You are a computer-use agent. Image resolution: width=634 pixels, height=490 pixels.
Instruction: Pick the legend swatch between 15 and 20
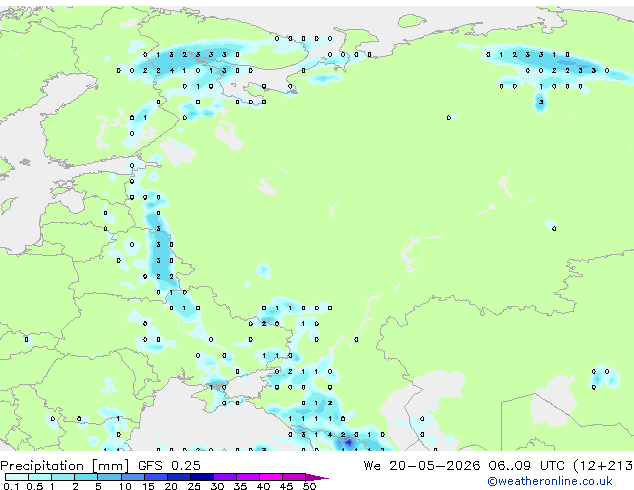[155, 477]
